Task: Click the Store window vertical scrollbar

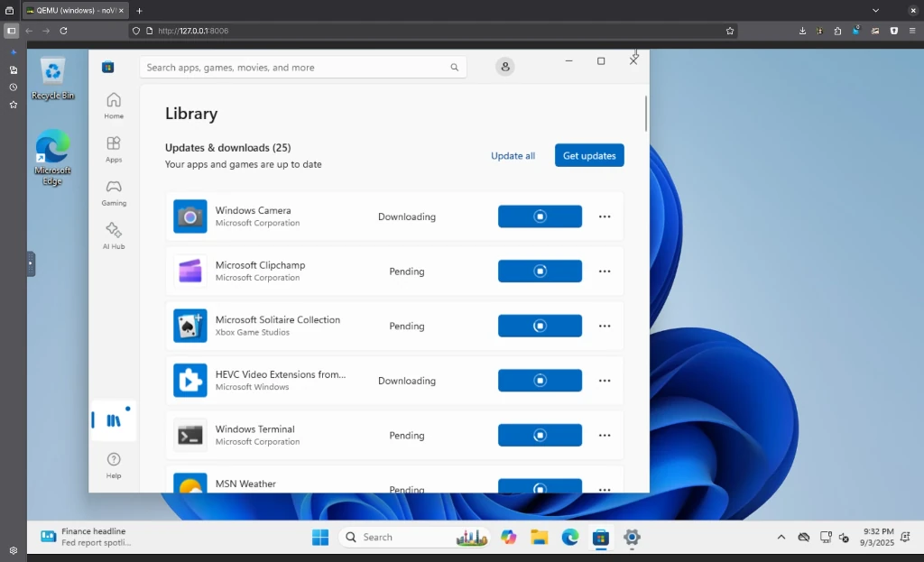Action: [646, 113]
